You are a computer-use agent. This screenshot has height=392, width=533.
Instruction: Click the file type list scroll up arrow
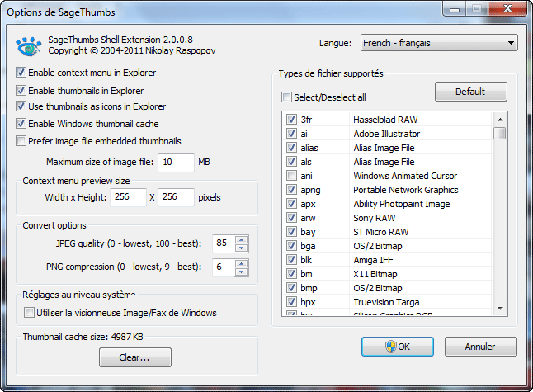pos(500,120)
